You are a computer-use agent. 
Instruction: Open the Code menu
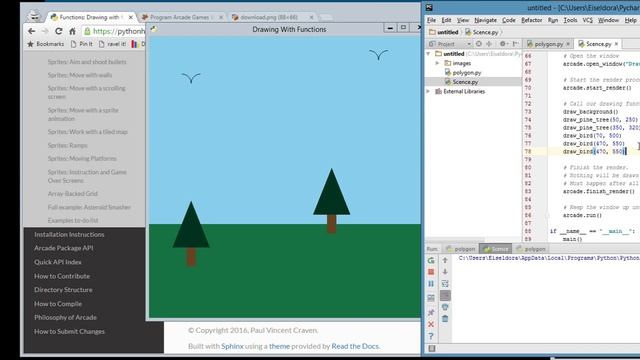(509, 20)
